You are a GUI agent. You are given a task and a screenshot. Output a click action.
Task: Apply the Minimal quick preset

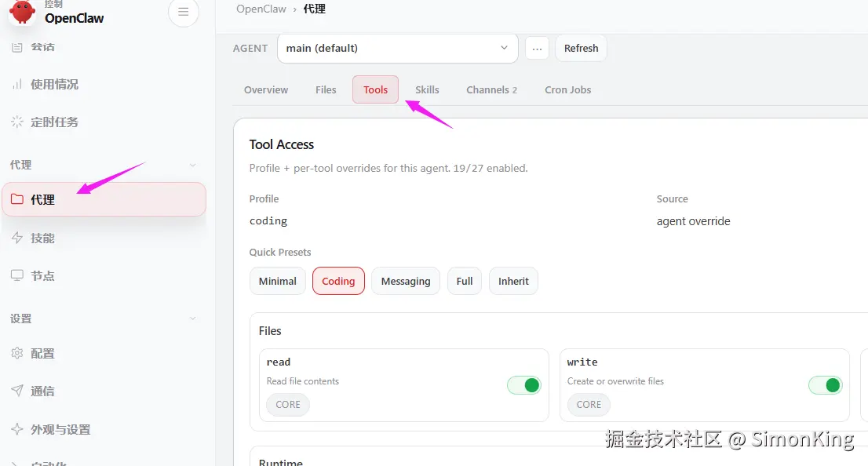(x=277, y=281)
